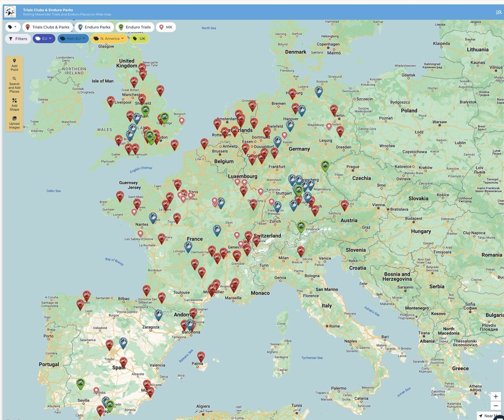Screen dimensions: 504x420
Task: Click the Add Point tool
Action: (x=14, y=65)
